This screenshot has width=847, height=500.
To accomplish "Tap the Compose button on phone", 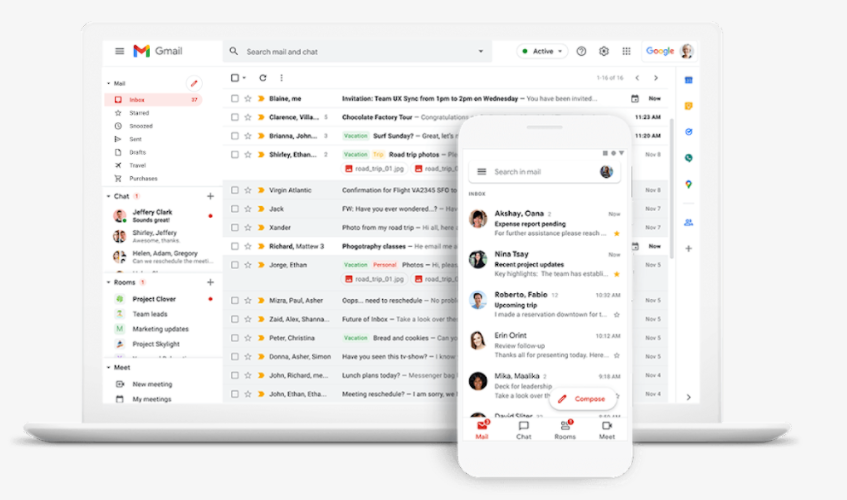I will [x=582, y=399].
